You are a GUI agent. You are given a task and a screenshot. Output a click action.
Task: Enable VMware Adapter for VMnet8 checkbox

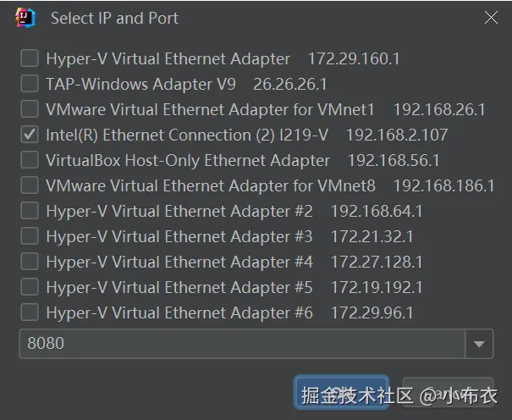[30, 185]
